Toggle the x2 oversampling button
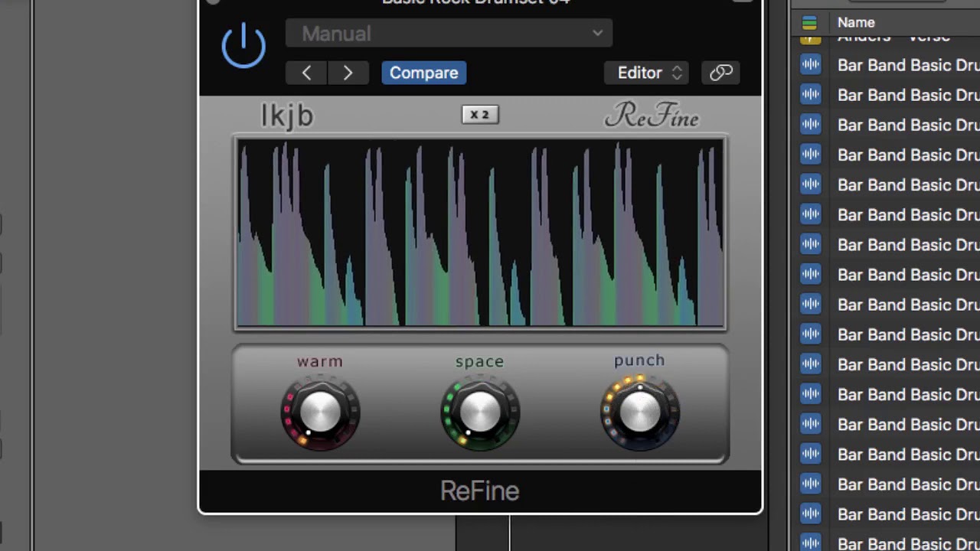980x551 pixels. [x=480, y=115]
